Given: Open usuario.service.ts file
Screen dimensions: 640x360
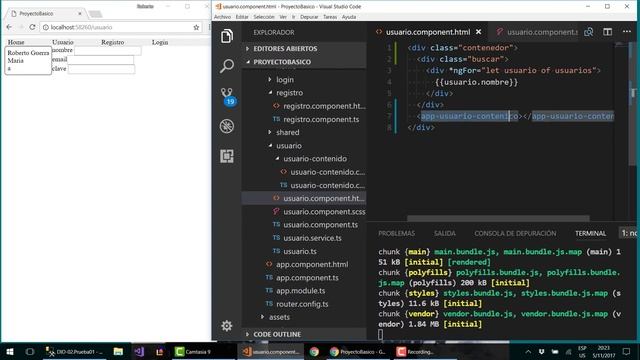Looking at the screenshot, I should click(312, 238).
